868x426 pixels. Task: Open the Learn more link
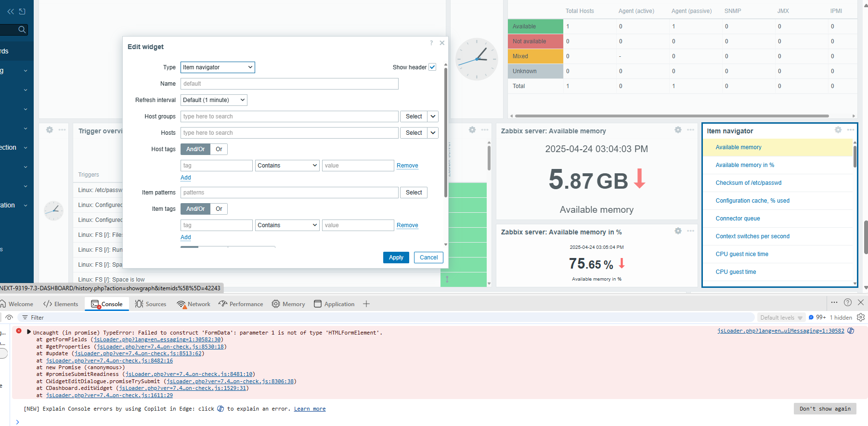310,409
